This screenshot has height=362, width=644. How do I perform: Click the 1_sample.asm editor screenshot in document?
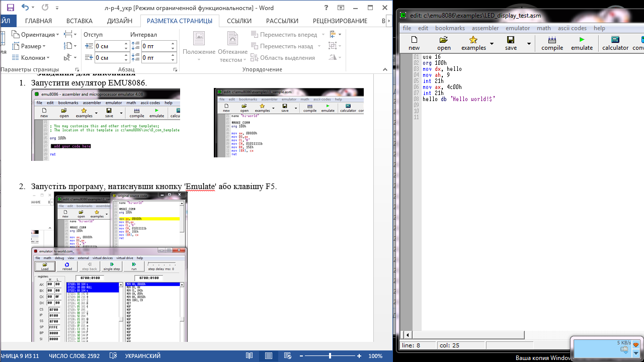[x=289, y=123]
